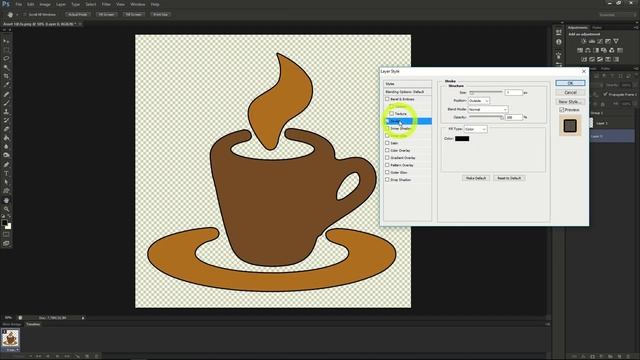Click OK in the Layer Style dialog
Viewport: 640px width, 360px height.
tap(570, 83)
